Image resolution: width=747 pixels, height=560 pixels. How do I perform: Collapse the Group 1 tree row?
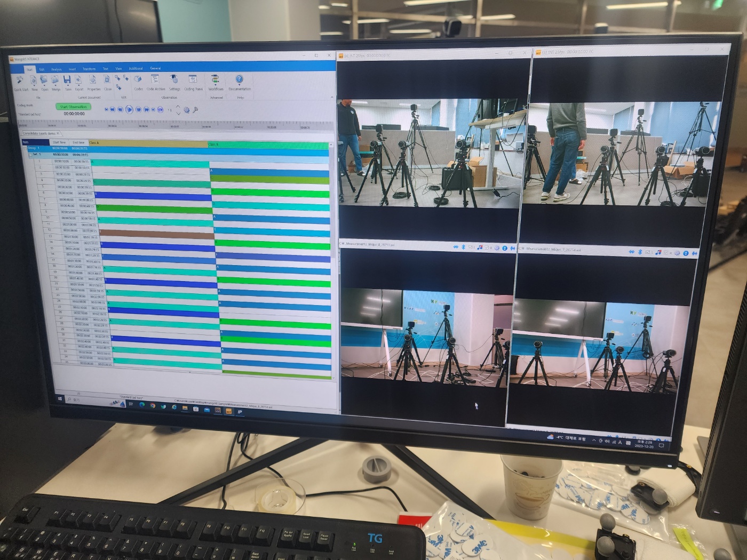pos(25,148)
